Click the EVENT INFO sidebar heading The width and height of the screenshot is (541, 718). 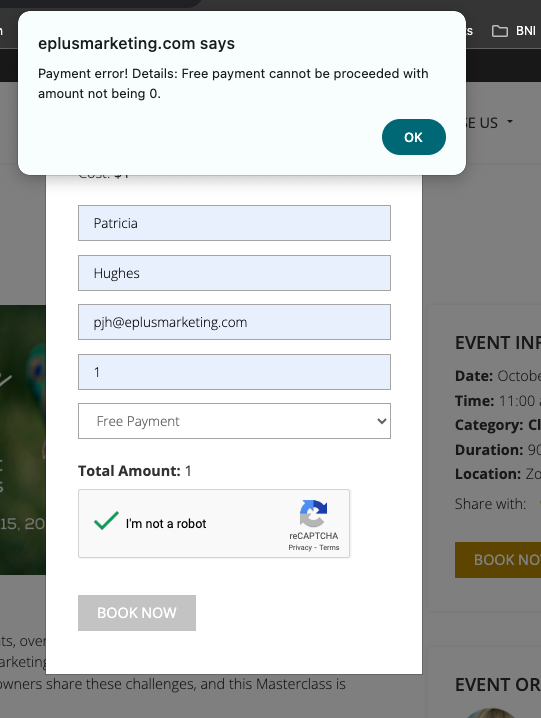pos(498,343)
